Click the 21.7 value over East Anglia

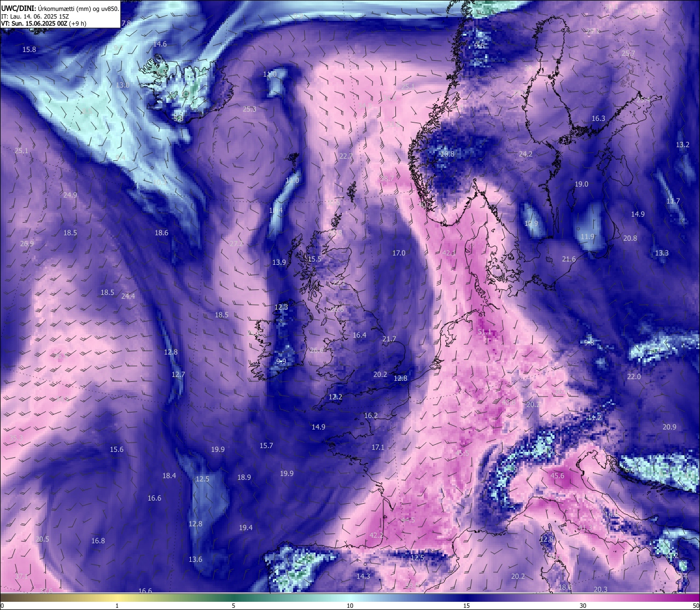(389, 339)
